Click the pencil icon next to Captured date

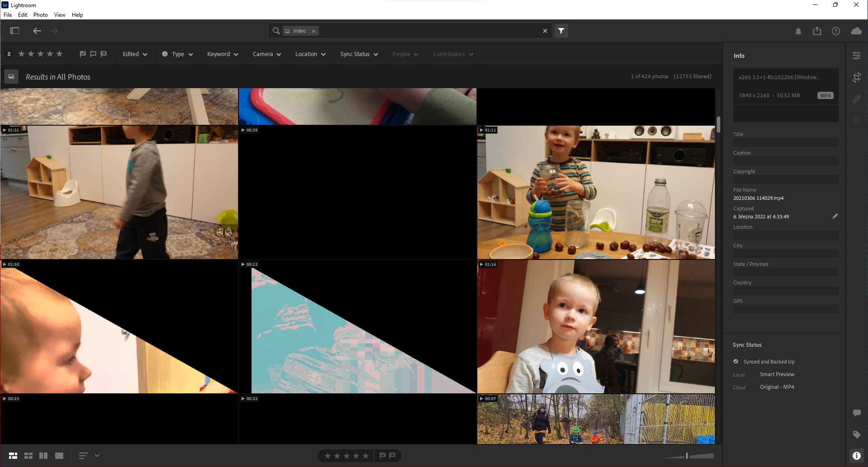point(835,216)
